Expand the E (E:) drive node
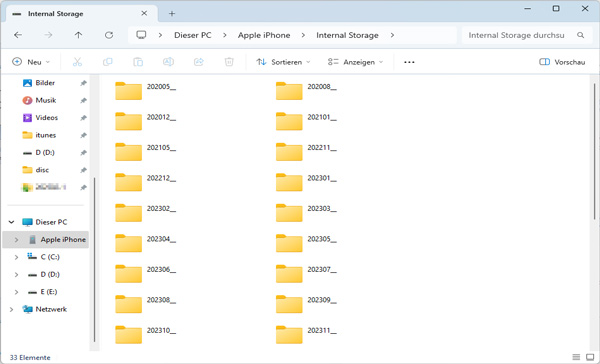The image size is (600, 364). (x=16, y=292)
